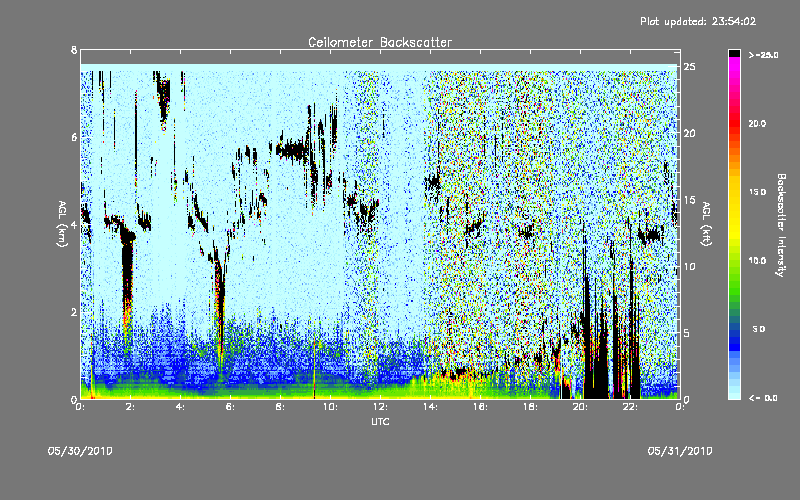Click the '10.0' colorbar value label
The width and height of the screenshot is (800, 500).
757,260
